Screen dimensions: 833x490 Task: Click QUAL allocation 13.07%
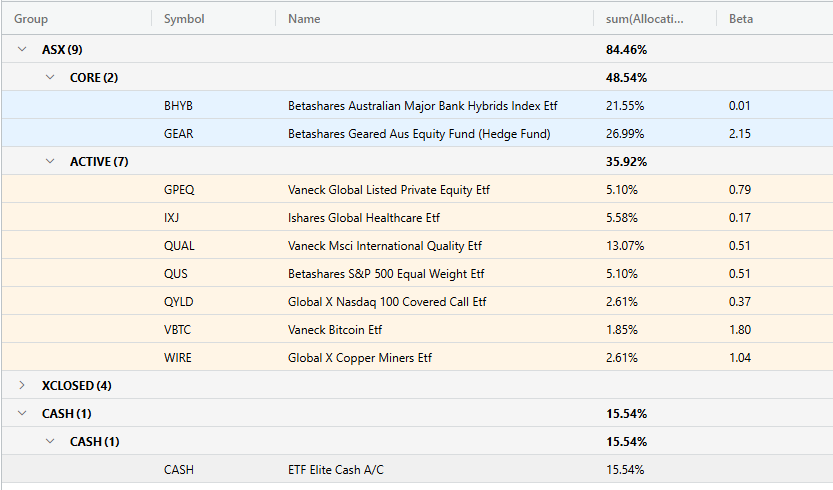click(x=625, y=246)
